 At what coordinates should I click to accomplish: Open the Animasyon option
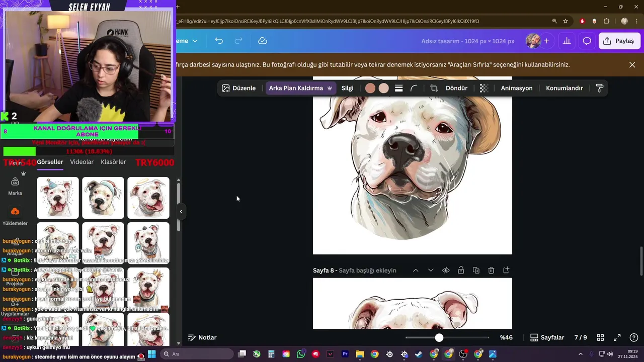pyautogui.click(x=517, y=88)
